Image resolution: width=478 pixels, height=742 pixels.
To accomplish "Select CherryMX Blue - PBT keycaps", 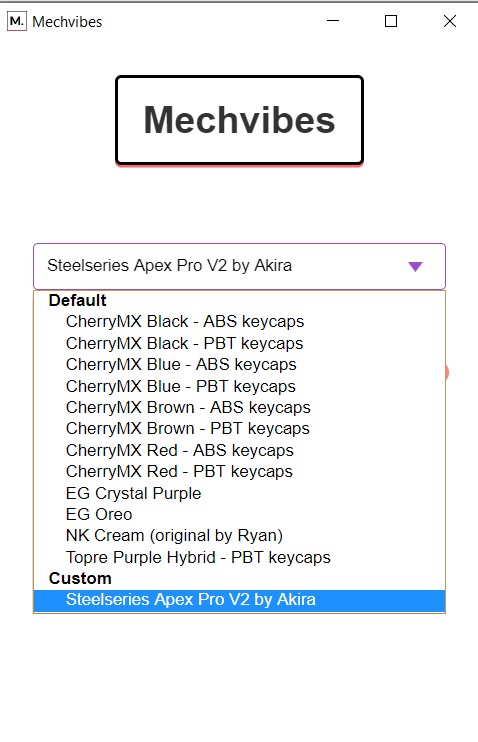I will point(239,386).
